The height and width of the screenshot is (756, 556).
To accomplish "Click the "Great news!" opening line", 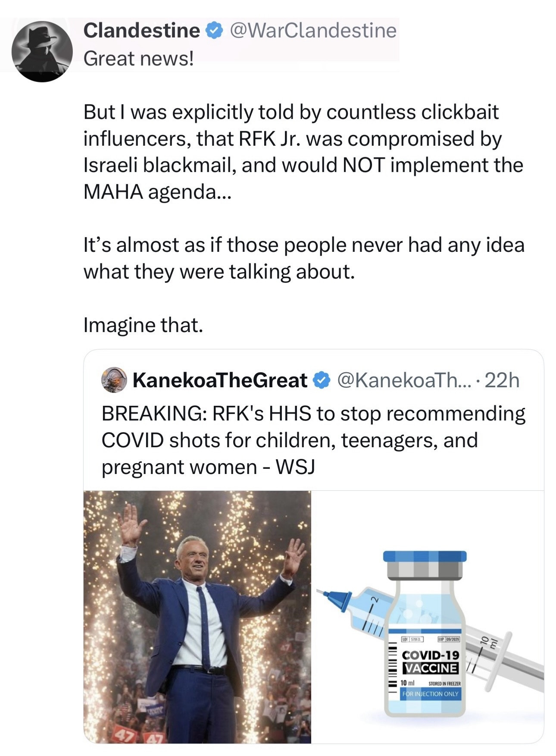I will click(138, 59).
